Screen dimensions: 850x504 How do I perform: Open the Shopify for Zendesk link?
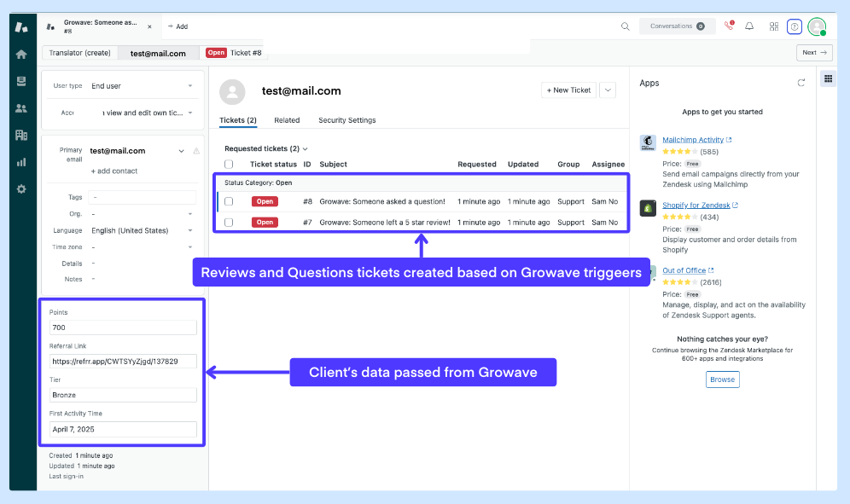pyautogui.click(x=696, y=206)
